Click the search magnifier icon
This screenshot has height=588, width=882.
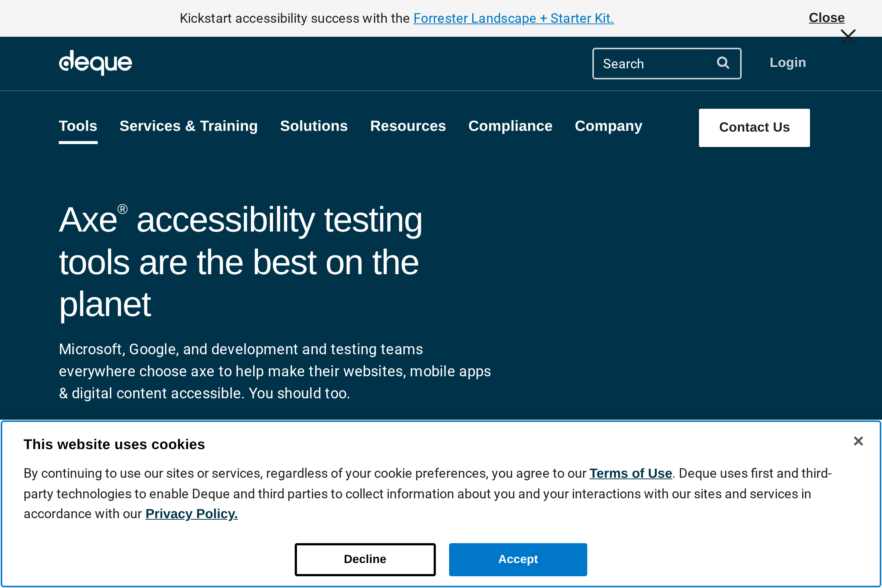coord(723,63)
